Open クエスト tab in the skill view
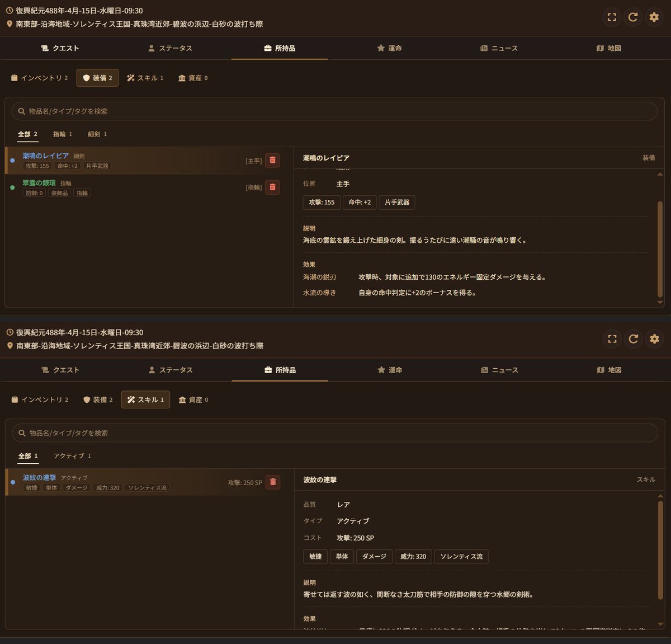 [x=60, y=370]
